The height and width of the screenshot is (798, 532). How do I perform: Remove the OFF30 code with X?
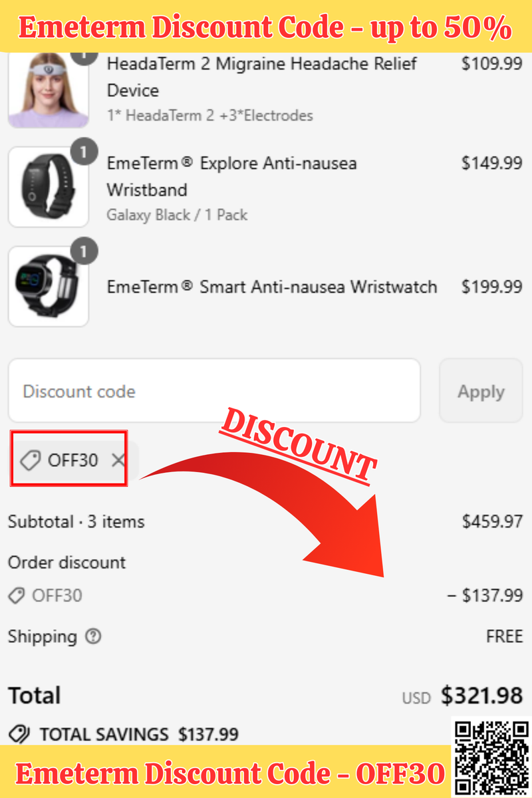(x=118, y=460)
